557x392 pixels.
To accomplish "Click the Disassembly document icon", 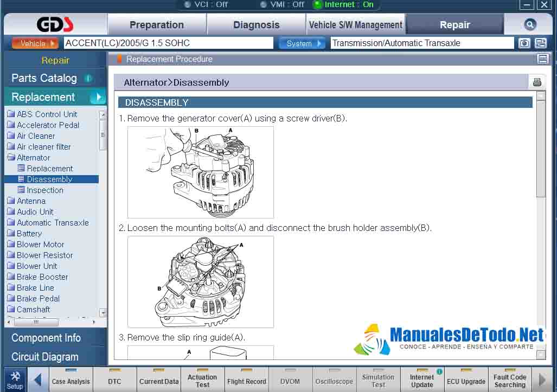I will click(21, 179).
